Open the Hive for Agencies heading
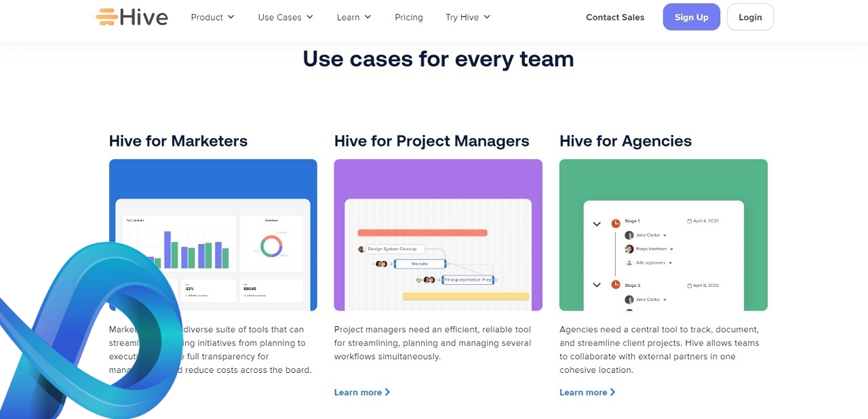 pyautogui.click(x=625, y=141)
